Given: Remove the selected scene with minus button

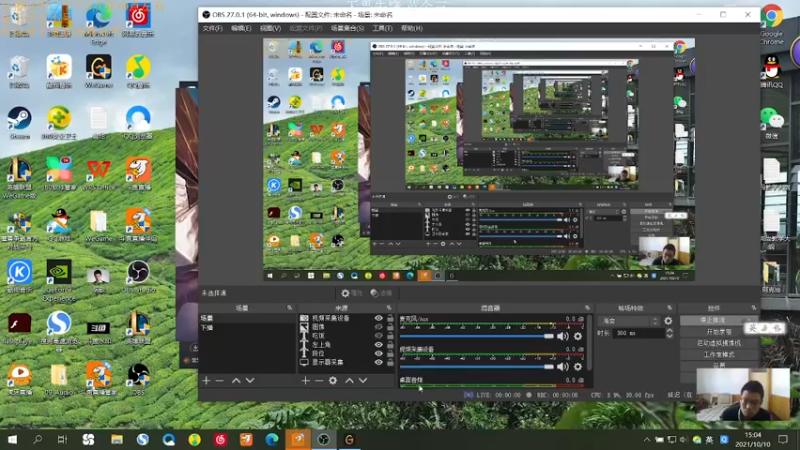Looking at the screenshot, I should tap(219, 381).
